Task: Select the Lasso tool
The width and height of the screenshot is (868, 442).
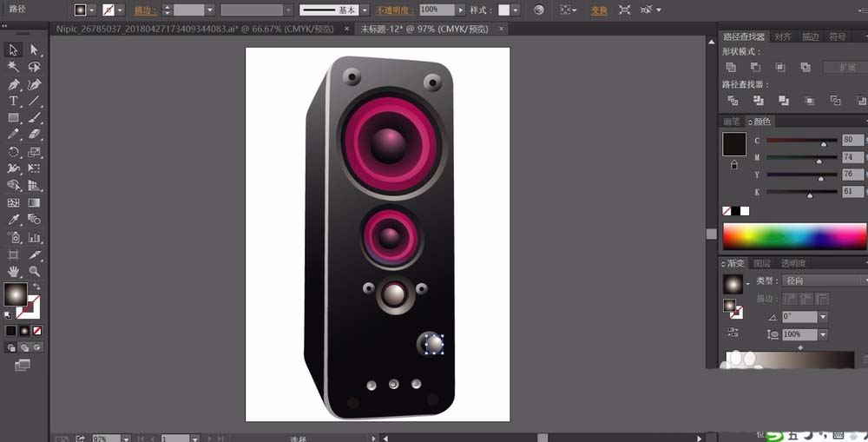Action: [x=35, y=67]
